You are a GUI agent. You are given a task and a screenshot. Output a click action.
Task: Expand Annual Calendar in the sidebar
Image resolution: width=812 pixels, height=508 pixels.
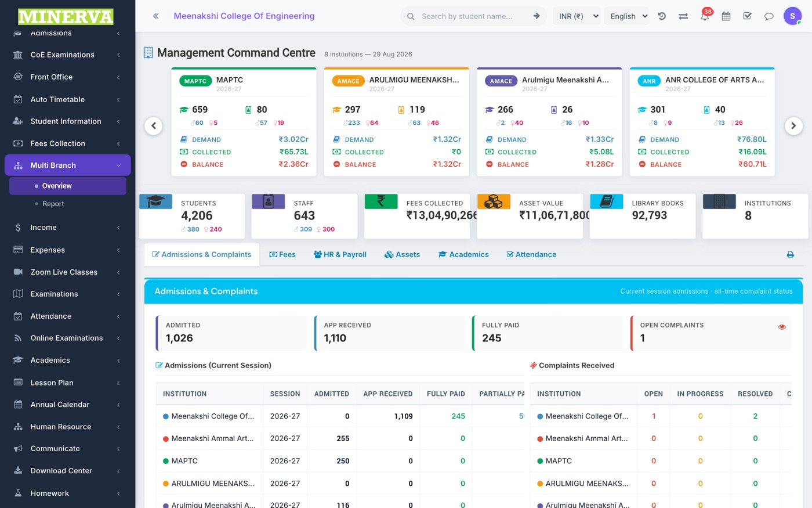click(67, 405)
